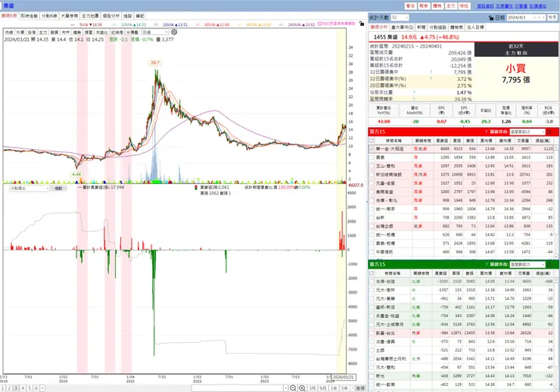Click 240MA color legend swatch

click(282, 25)
